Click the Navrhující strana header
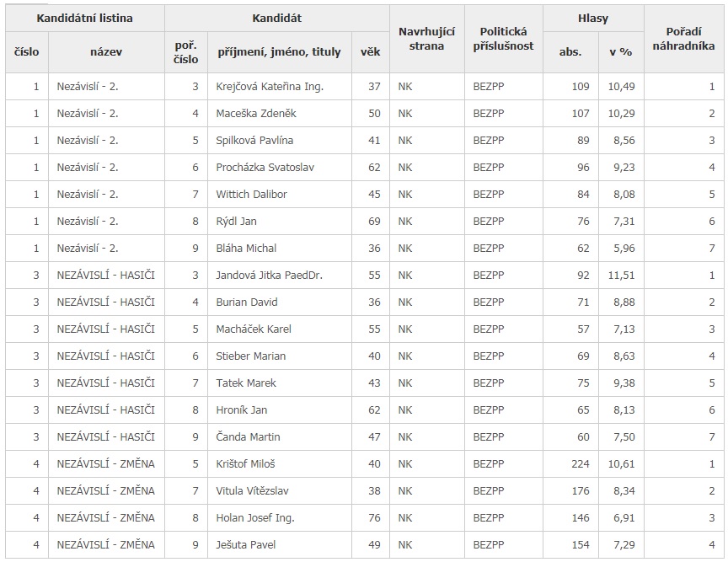Viewport: 728px width, 562px height. 426,39
